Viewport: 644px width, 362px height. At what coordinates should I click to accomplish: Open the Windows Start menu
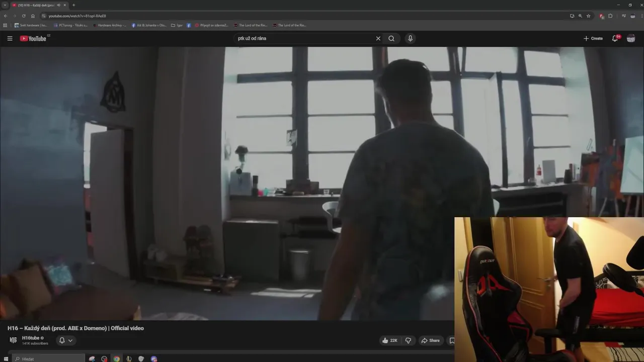pos(6,358)
